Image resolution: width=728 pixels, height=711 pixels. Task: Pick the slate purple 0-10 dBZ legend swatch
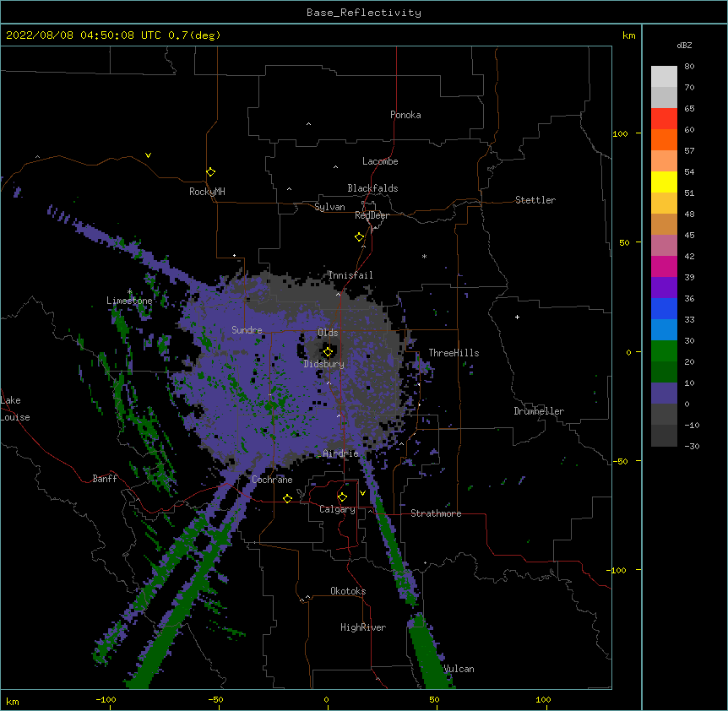point(664,393)
